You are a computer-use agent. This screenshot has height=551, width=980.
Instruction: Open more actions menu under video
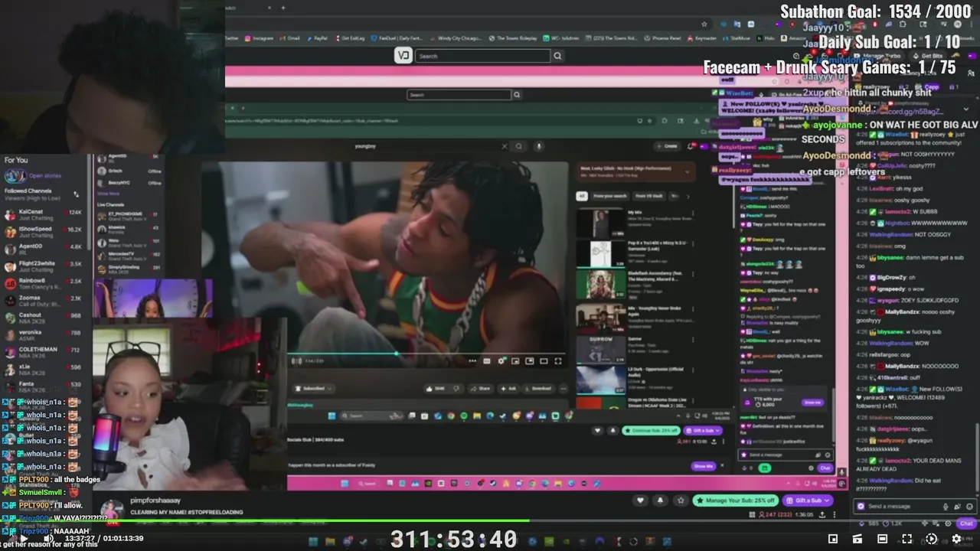563,388
